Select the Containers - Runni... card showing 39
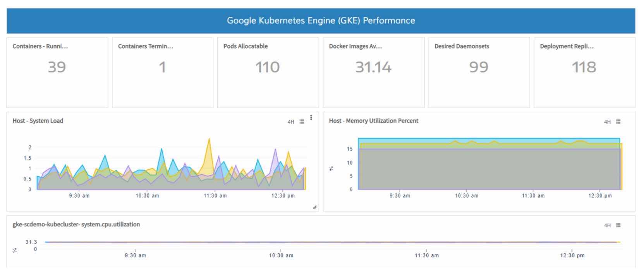The width and height of the screenshot is (644, 273). (57, 72)
